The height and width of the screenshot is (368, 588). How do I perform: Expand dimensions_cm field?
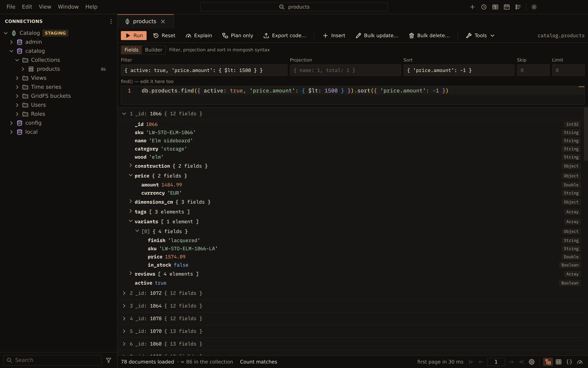coord(130,202)
